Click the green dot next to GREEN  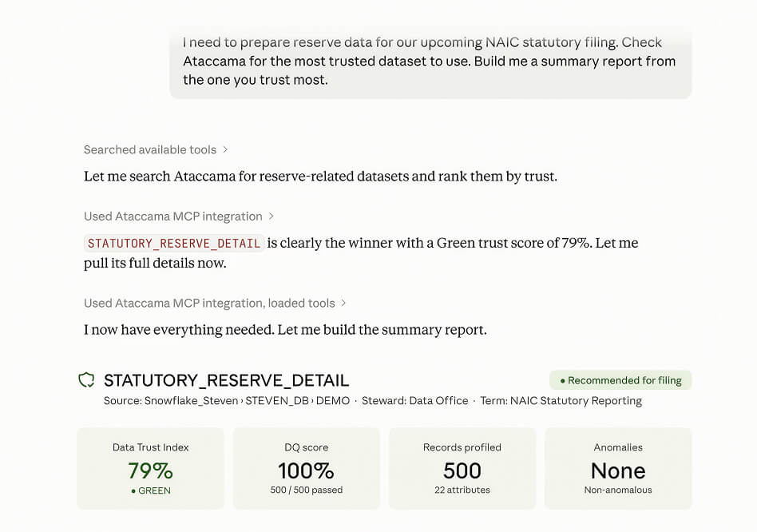(x=133, y=491)
